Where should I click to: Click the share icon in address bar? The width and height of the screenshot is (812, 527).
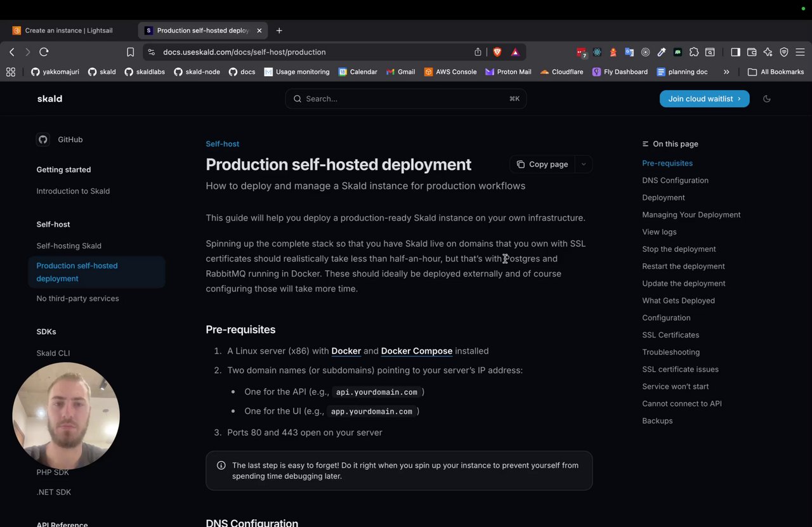point(478,52)
